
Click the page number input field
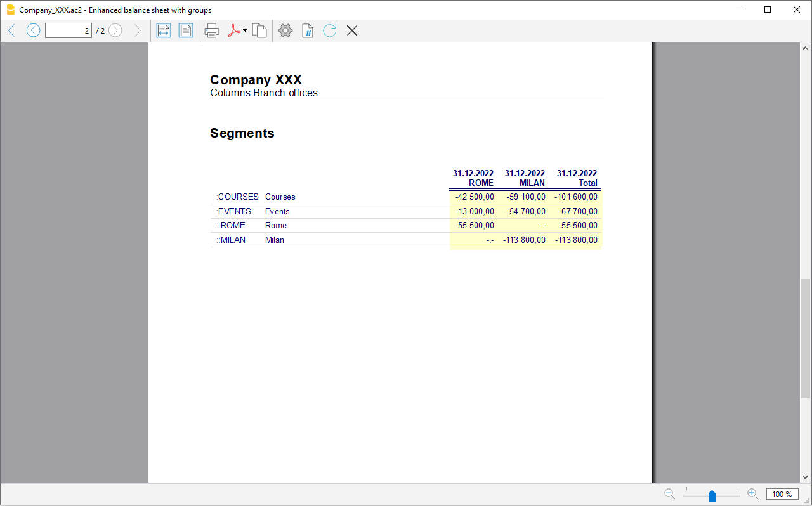tap(69, 30)
